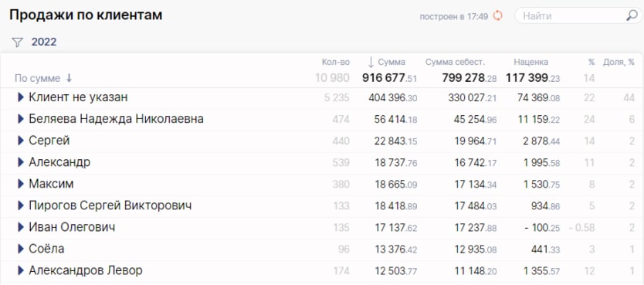Expand Пирогов Сергей Викторович row

click(x=21, y=205)
